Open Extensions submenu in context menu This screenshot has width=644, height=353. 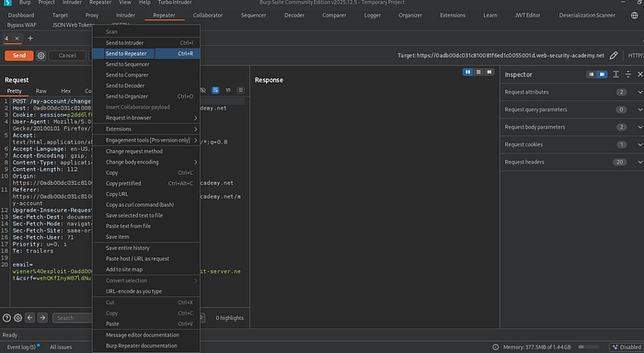(x=146, y=129)
